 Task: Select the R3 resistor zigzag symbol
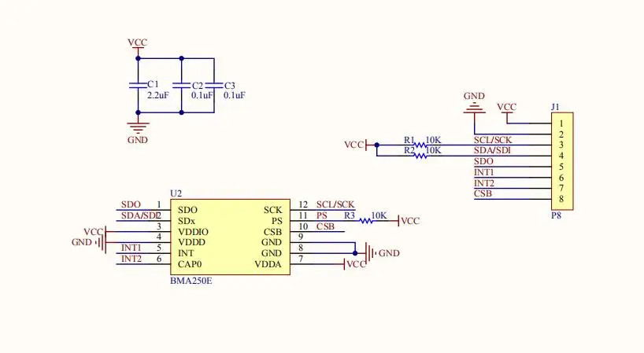tap(366, 221)
